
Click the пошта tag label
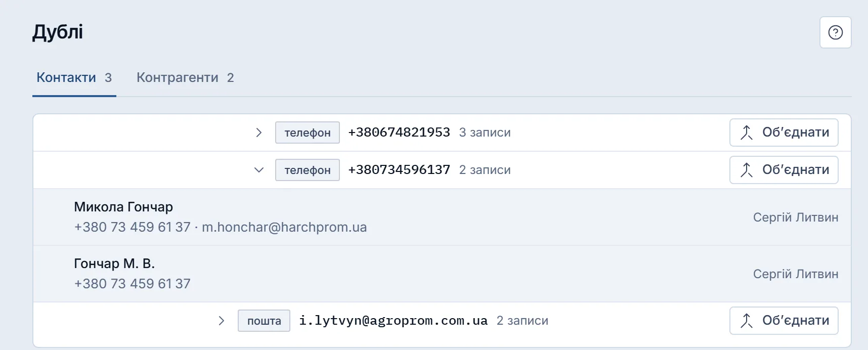[x=264, y=321]
